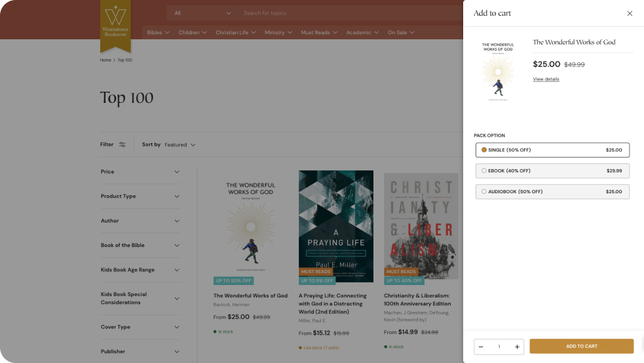The width and height of the screenshot is (644, 363).
Task: Click the Top 100 breadcrumb
Action: 125,60
